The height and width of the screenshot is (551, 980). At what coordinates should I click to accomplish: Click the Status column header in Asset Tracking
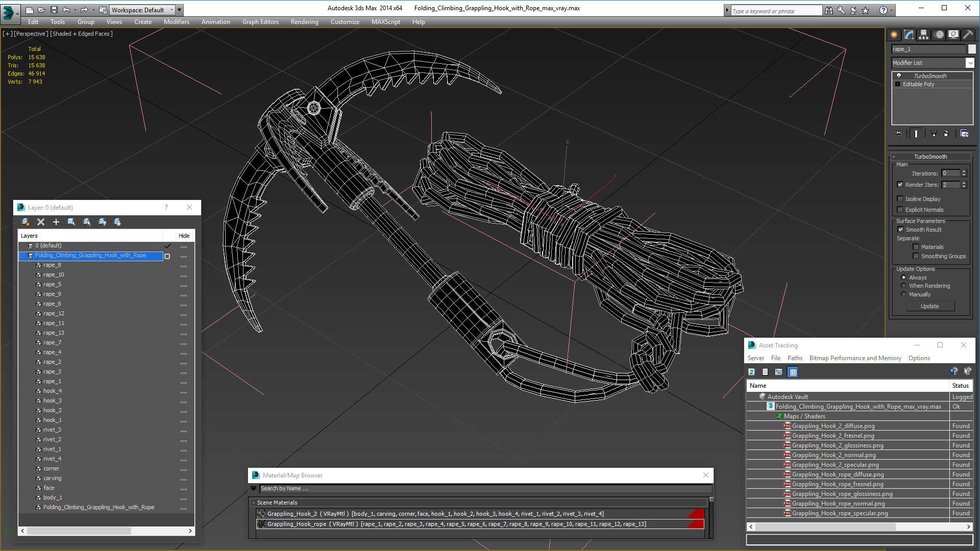tap(960, 386)
